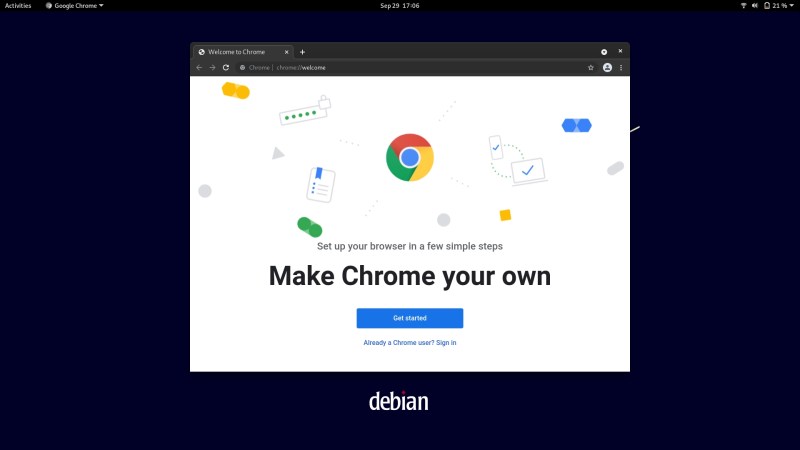This screenshot has height=450, width=800.
Task: Open 'Already a Chrome user? Sign in' link
Action: click(410, 343)
